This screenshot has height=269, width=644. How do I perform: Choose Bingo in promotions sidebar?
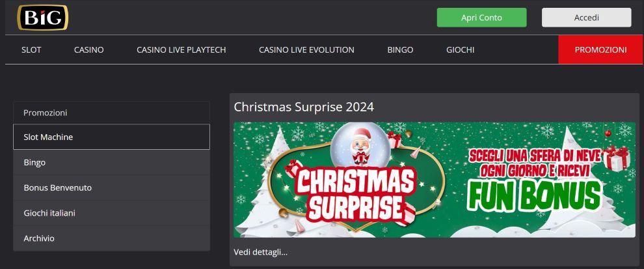[x=111, y=162]
